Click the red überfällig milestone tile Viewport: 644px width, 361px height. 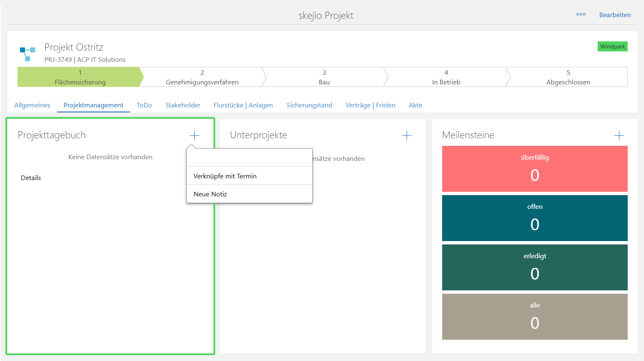point(535,169)
